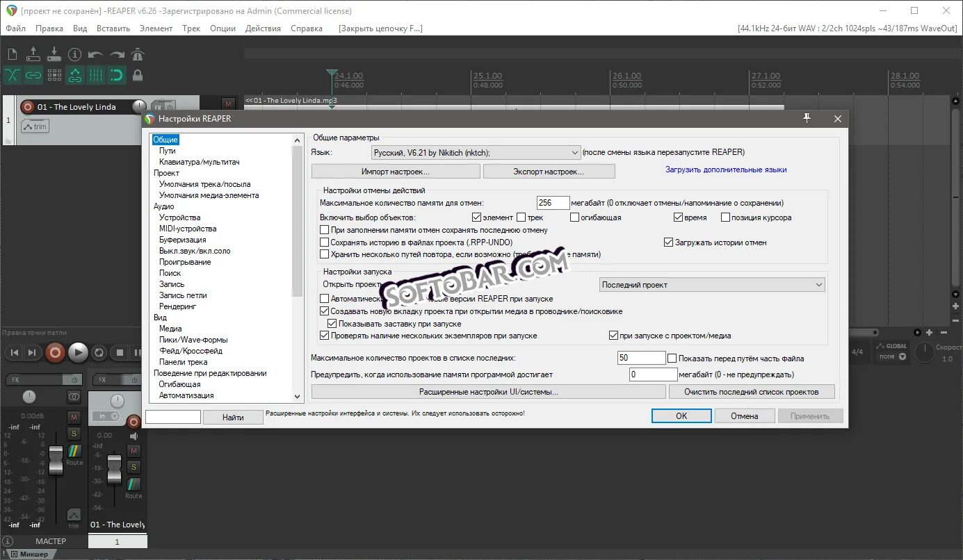Image resolution: width=963 pixels, height=560 pixels.
Task: Select 'Буферизация' in settings tree
Action: [182, 240]
